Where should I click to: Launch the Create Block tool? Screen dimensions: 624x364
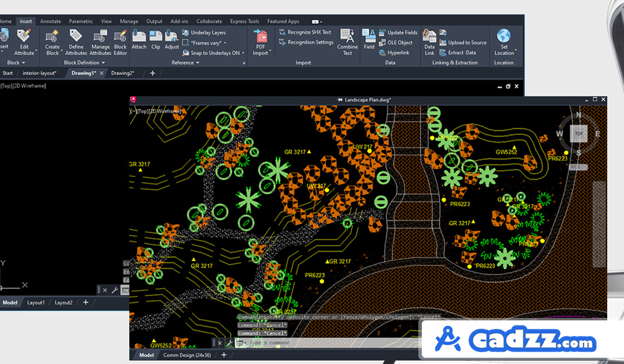click(x=52, y=42)
